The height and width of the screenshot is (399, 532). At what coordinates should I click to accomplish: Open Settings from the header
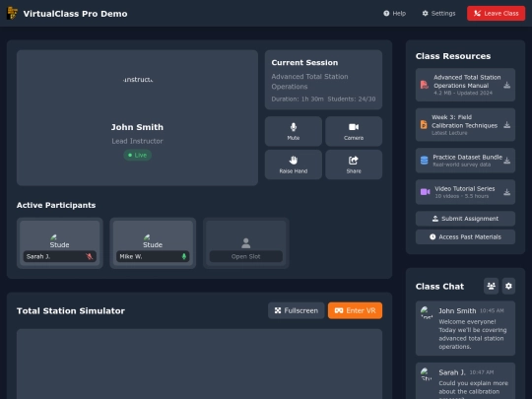[438, 13]
